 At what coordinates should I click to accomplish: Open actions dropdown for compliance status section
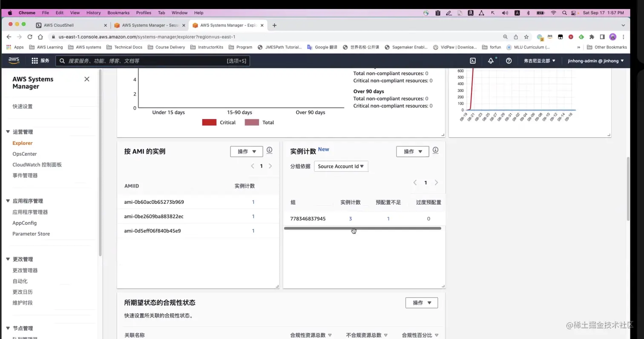click(422, 303)
